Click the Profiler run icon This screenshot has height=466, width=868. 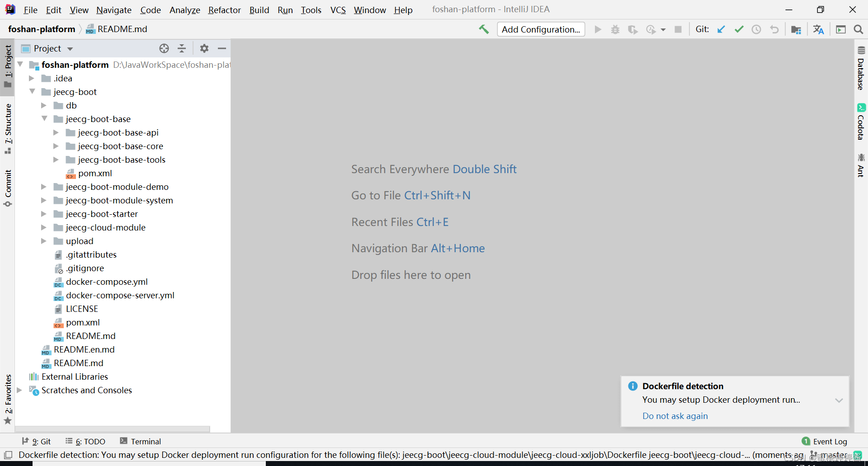click(651, 29)
